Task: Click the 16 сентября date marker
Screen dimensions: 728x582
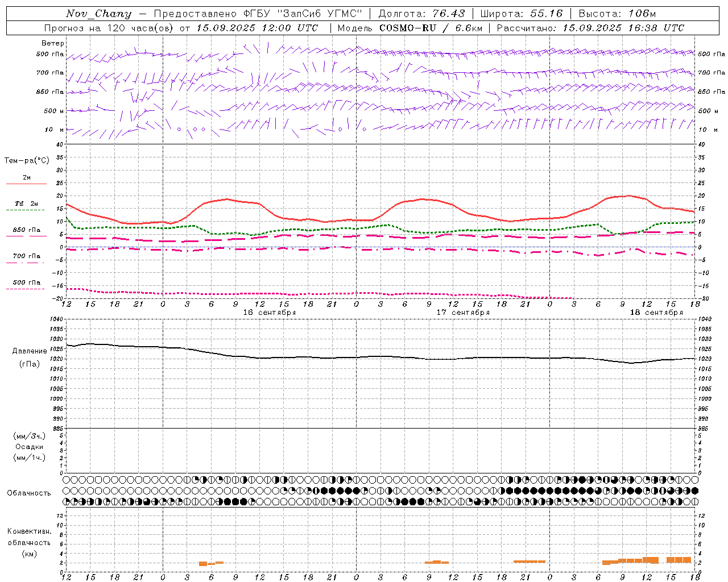Action: (270, 313)
